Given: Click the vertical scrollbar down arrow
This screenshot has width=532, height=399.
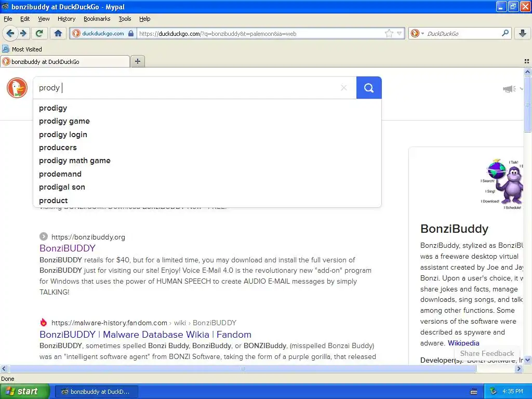Looking at the screenshot, I should tap(527, 360).
